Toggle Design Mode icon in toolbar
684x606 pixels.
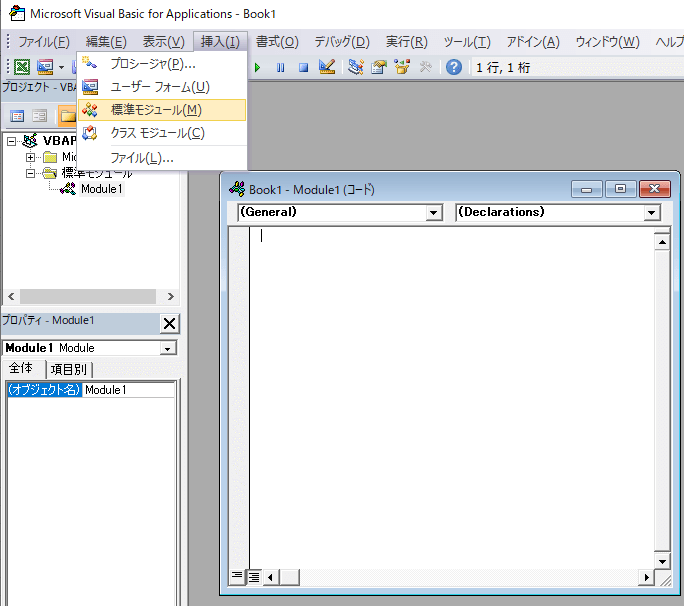pos(327,67)
